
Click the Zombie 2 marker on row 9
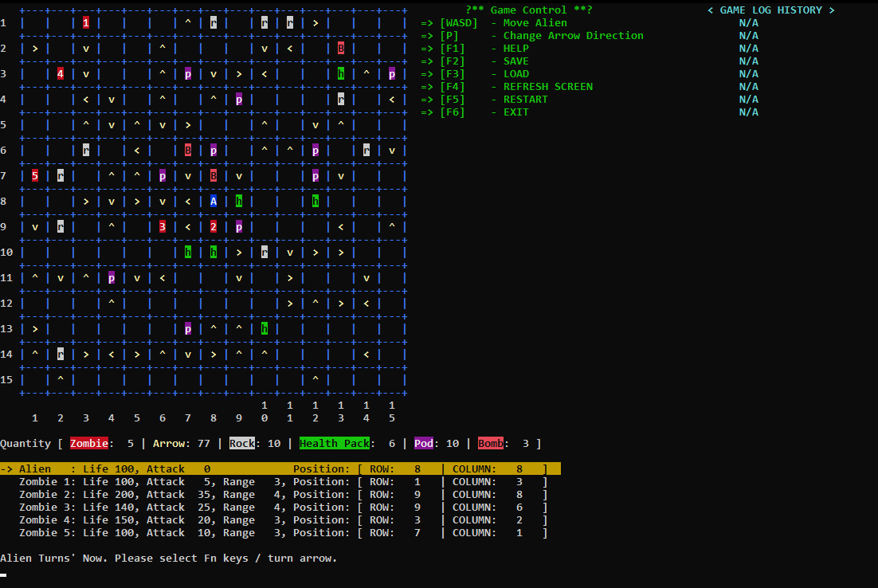point(213,226)
